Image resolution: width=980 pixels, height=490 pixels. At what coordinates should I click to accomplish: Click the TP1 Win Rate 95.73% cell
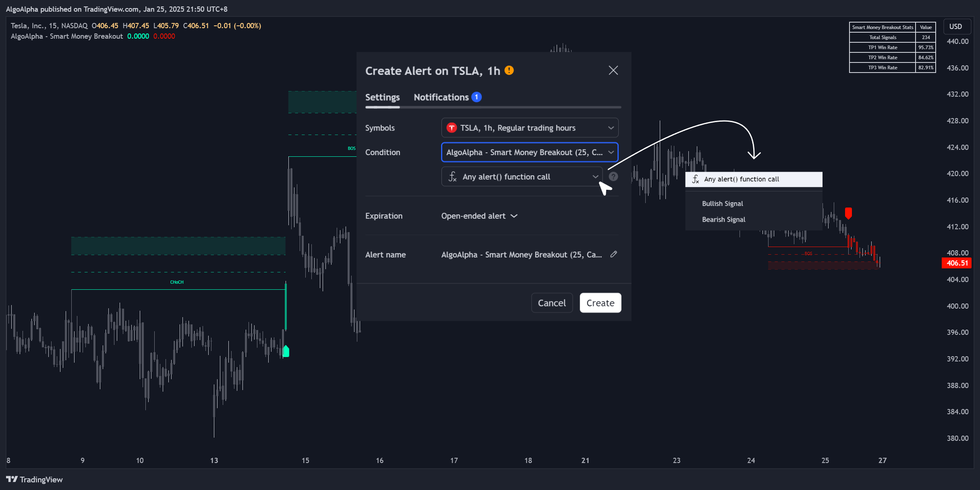(x=926, y=48)
